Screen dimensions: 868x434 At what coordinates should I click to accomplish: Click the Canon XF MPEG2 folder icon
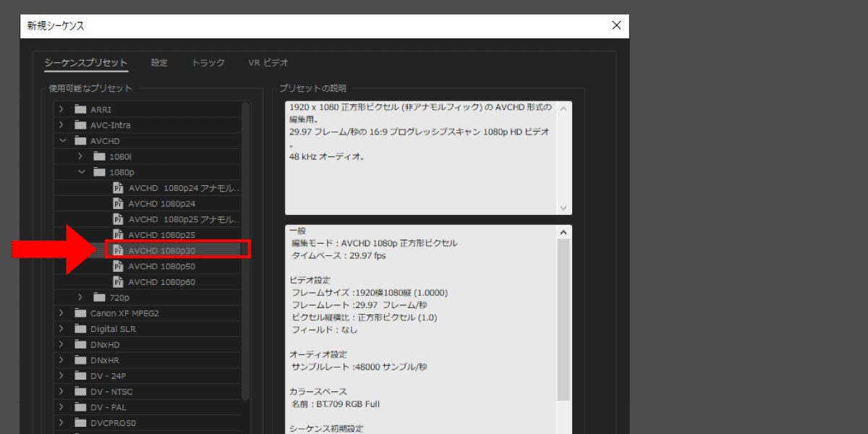pos(80,313)
